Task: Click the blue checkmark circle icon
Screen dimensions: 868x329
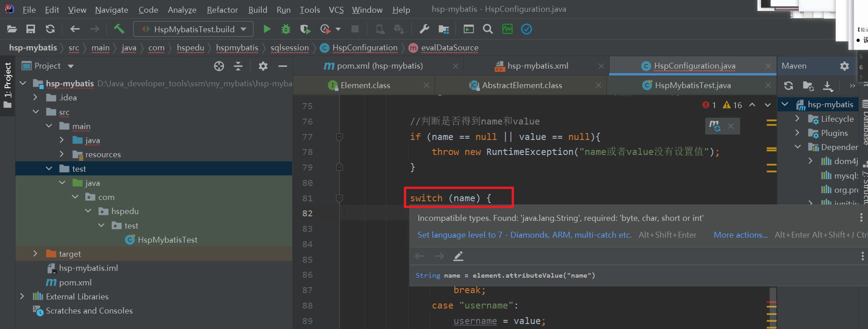Action: (526, 29)
